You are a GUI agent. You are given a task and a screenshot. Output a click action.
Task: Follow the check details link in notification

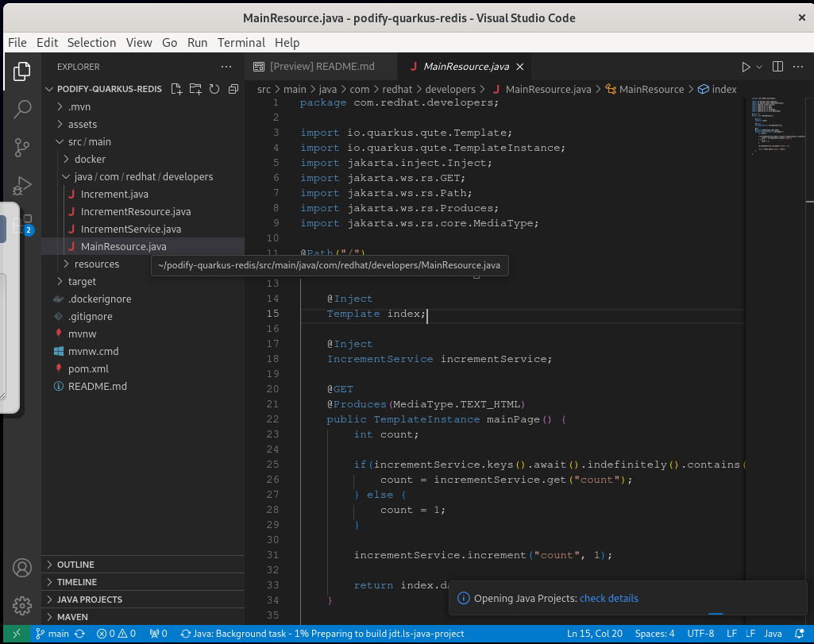pyautogui.click(x=608, y=598)
